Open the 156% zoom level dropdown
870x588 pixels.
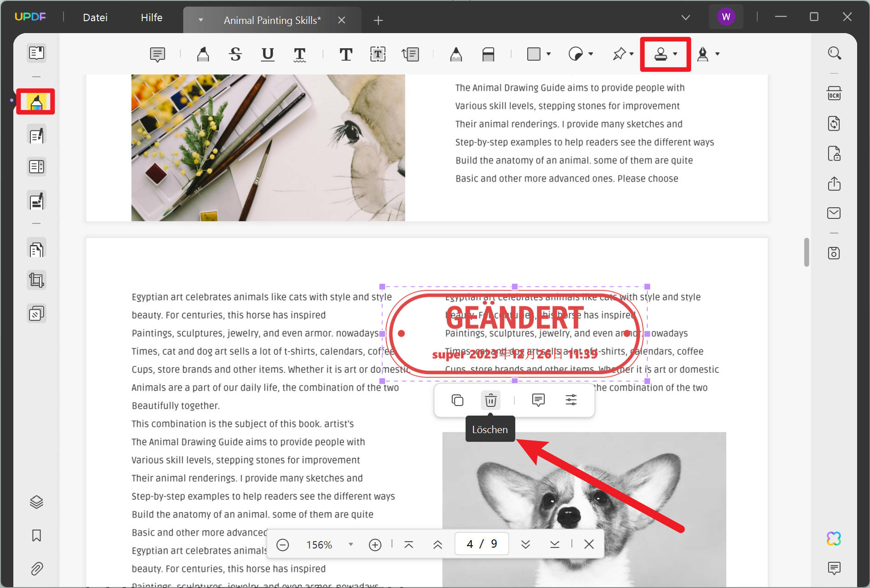pyautogui.click(x=351, y=544)
